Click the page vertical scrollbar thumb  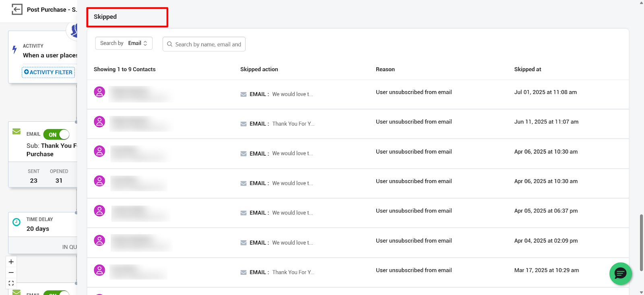[641, 243]
